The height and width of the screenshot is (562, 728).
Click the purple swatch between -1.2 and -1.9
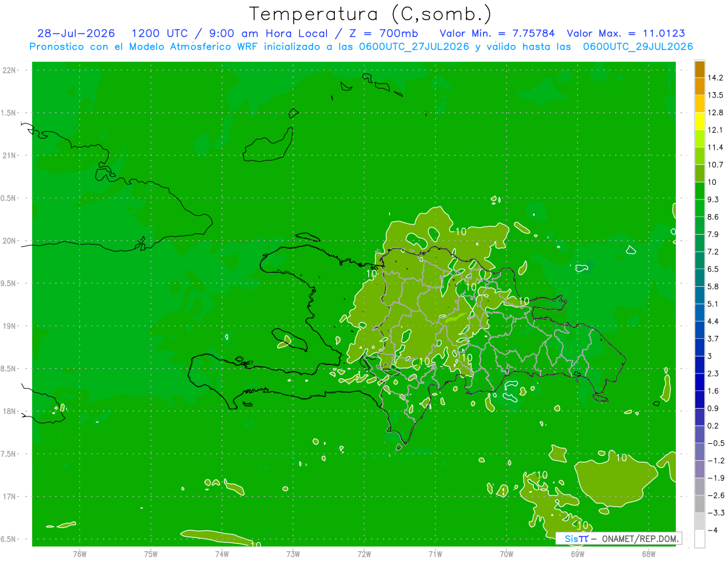(699, 469)
